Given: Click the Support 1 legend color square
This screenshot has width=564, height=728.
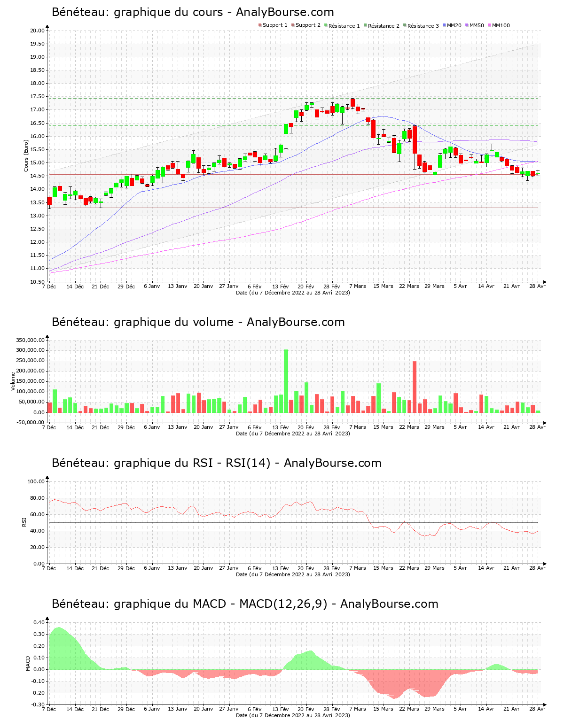Looking at the screenshot, I should [260, 25].
